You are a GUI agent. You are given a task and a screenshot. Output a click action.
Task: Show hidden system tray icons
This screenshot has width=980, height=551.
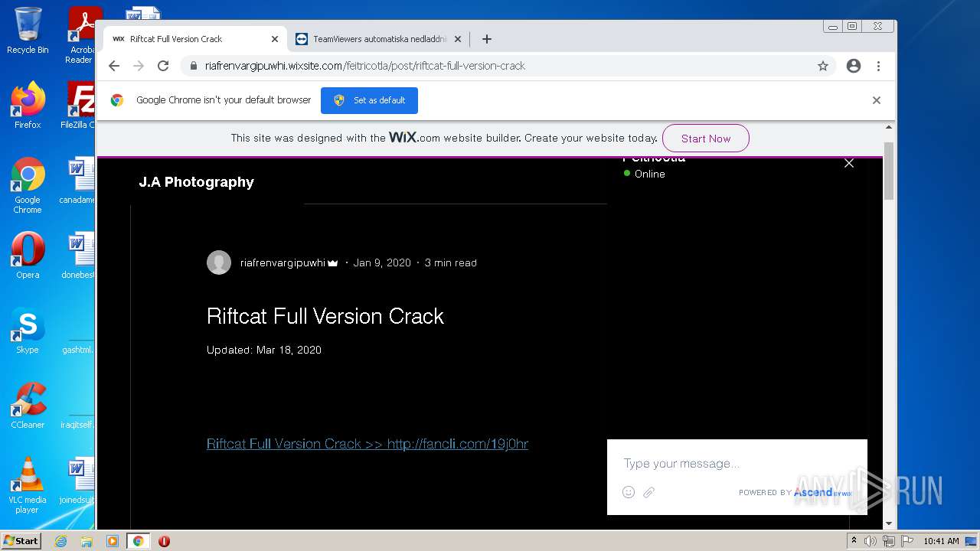pyautogui.click(x=854, y=541)
